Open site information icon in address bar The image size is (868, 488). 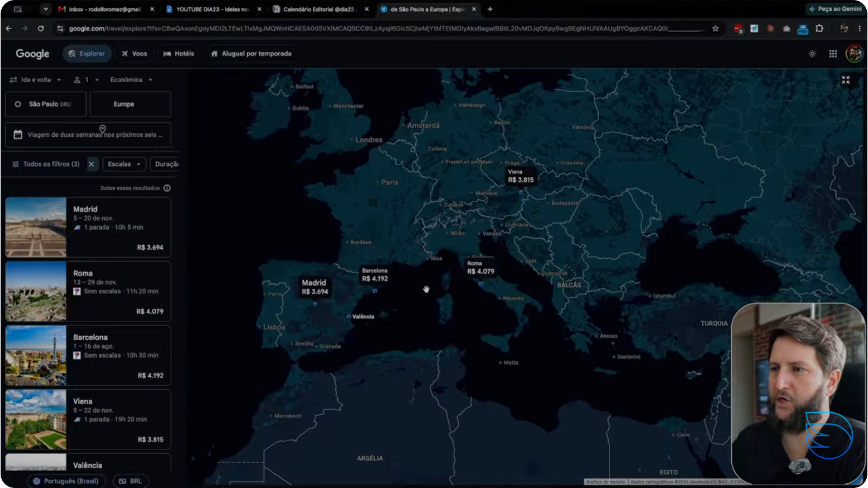(60, 28)
